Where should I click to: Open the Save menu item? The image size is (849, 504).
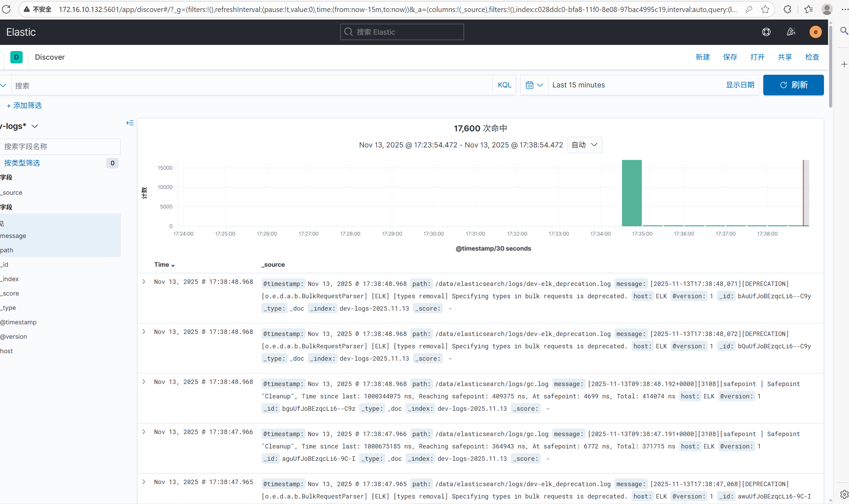click(730, 57)
